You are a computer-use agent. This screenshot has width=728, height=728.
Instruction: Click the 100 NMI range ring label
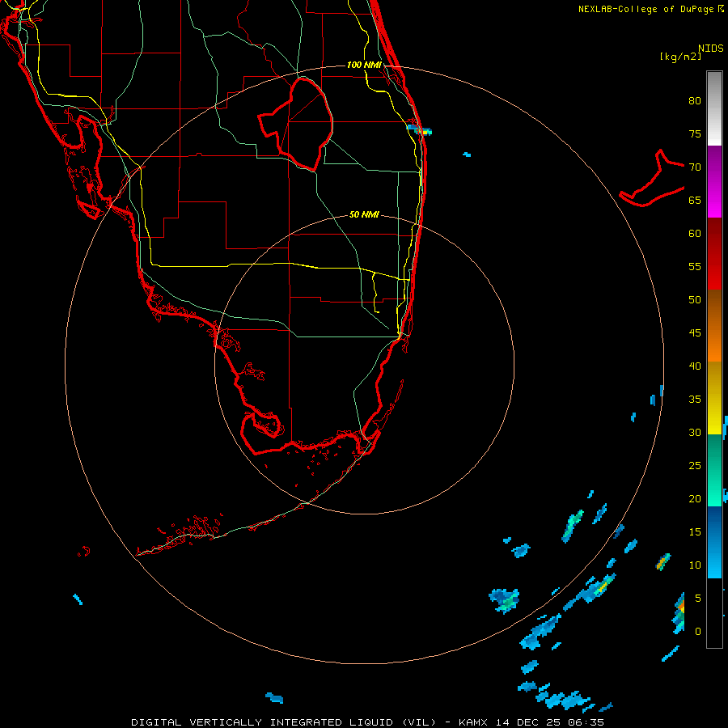click(364, 65)
